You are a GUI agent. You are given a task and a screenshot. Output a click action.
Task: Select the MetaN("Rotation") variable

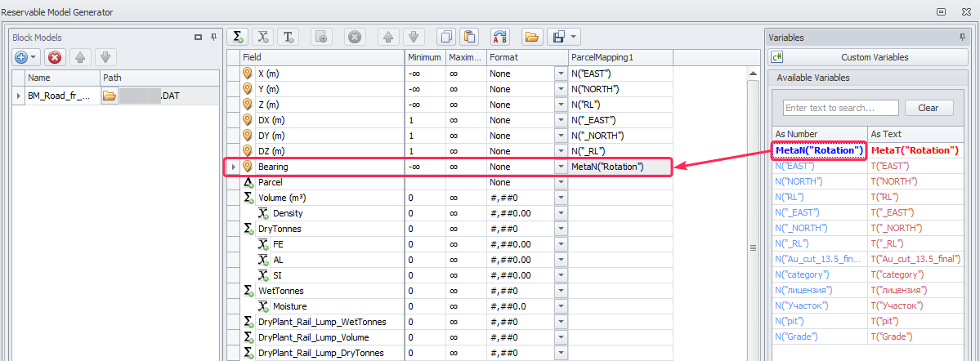820,150
